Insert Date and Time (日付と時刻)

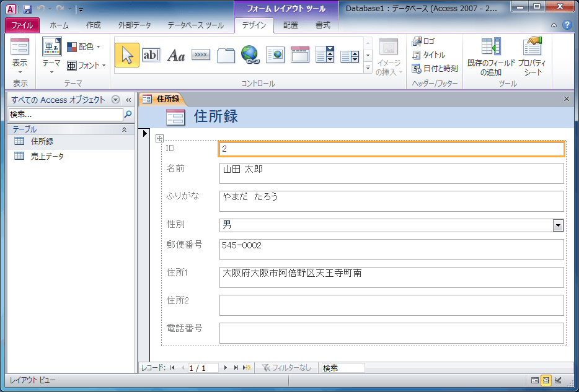pyautogui.click(x=435, y=69)
